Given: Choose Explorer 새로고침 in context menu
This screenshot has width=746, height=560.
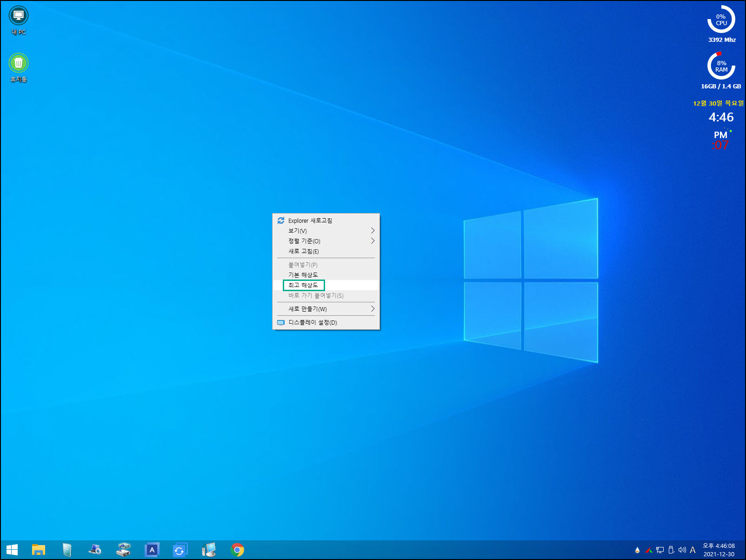Looking at the screenshot, I should (x=326, y=220).
